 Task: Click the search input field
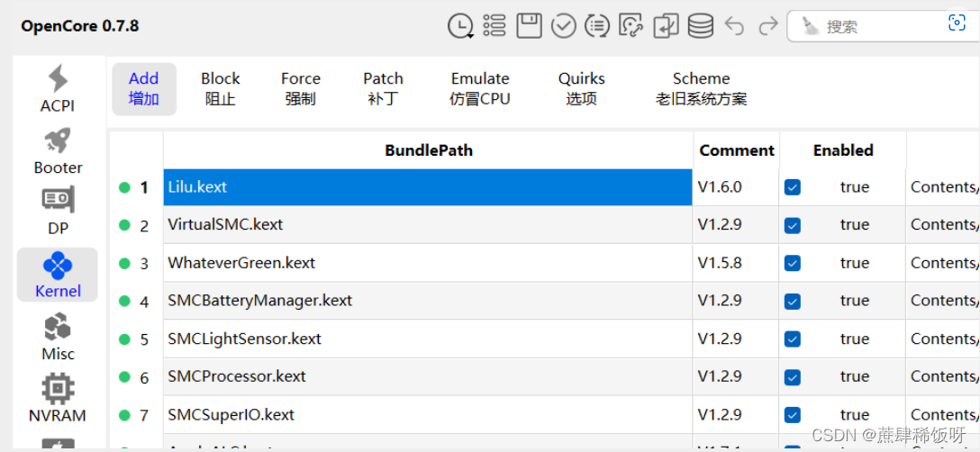(881, 26)
